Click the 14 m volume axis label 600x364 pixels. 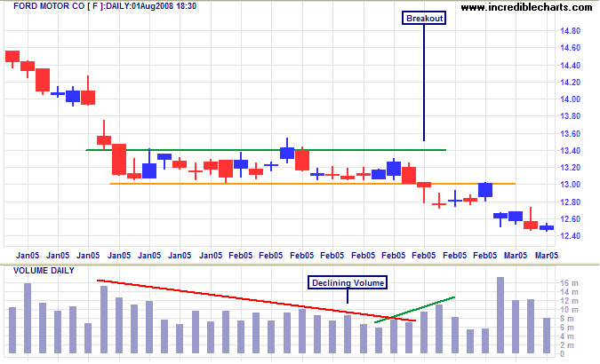click(569, 292)
